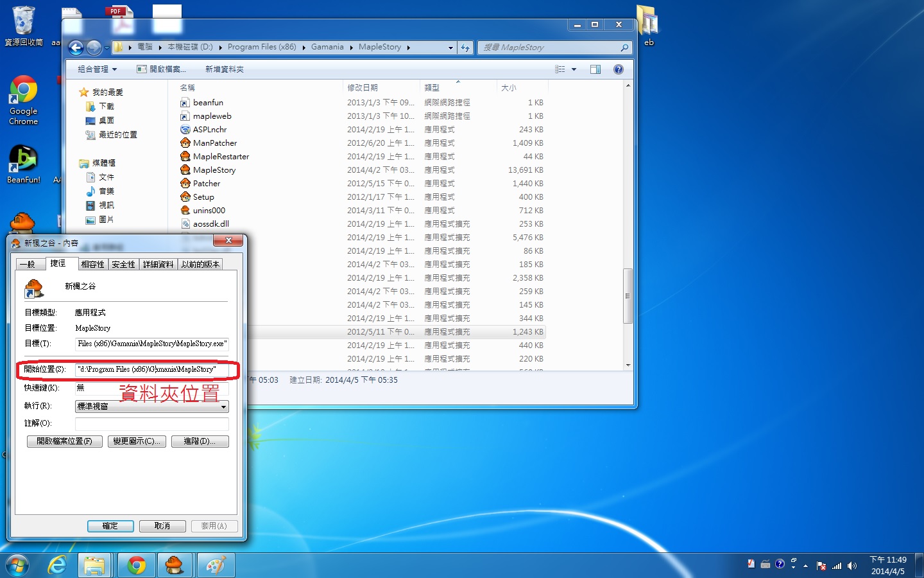
Task: Click 開啟檔案 toolbar button
Action: (162, 69)
